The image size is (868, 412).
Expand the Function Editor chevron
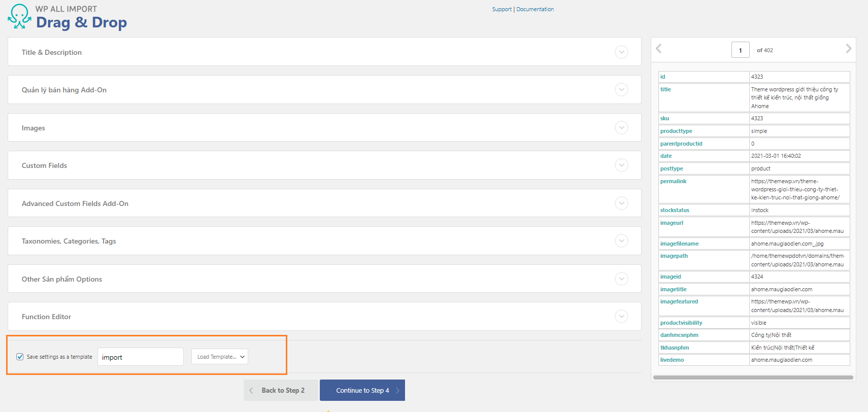coord(621,316)
